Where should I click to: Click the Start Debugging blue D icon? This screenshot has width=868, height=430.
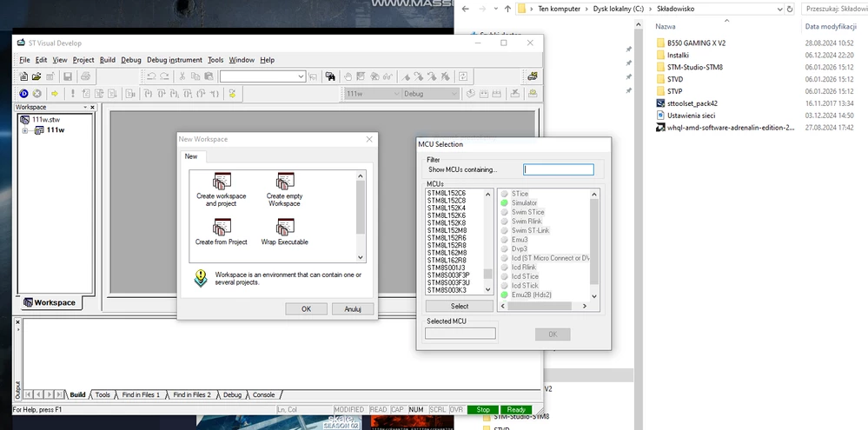click(x=23, y=94)
